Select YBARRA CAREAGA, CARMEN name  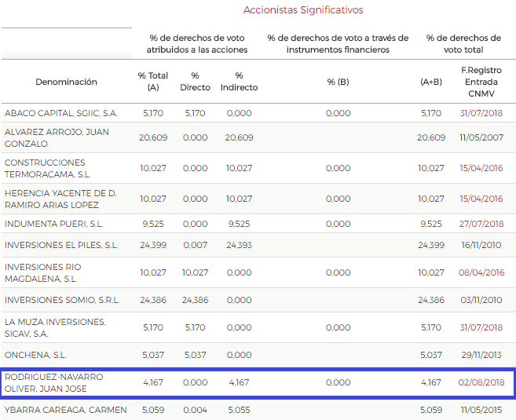click(x=65, y=410)
